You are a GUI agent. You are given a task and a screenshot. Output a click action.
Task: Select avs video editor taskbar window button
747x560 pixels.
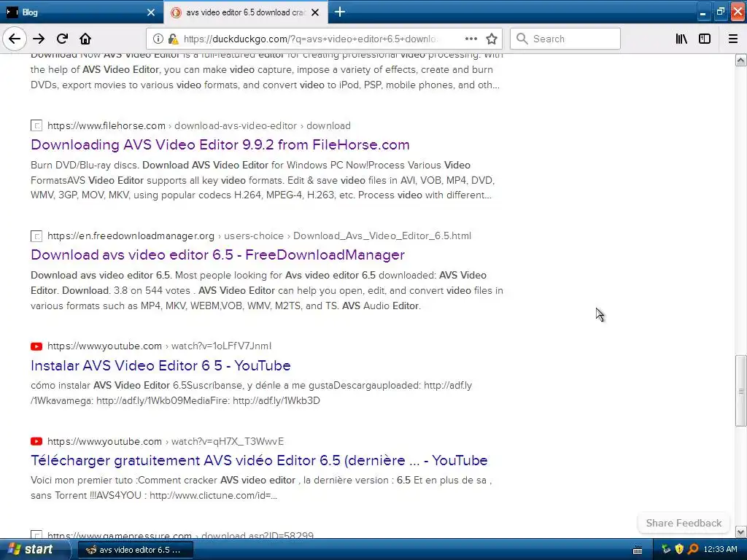pos(135,550)
